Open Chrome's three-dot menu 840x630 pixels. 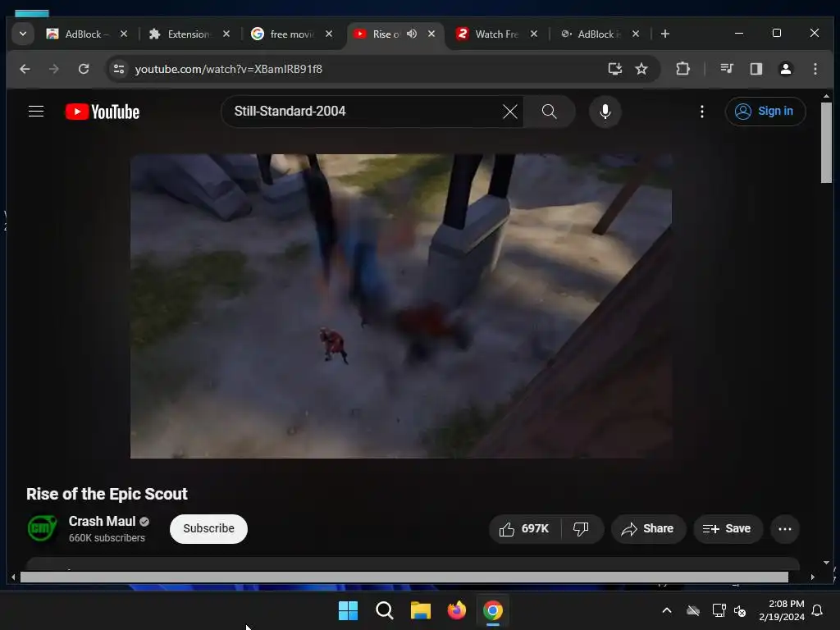pyautogui.click(x=815, y=69)
